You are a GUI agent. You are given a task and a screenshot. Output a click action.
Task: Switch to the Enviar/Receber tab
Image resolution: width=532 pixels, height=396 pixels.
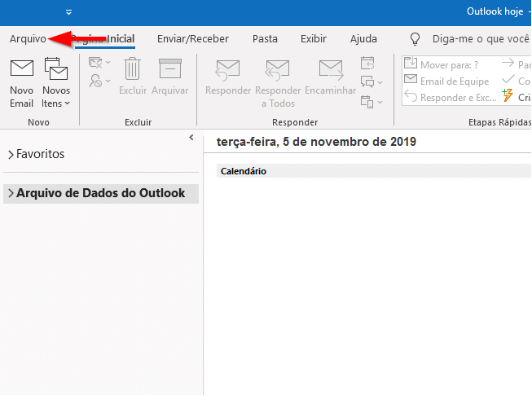pyautogui.click(x=193, y=38)
